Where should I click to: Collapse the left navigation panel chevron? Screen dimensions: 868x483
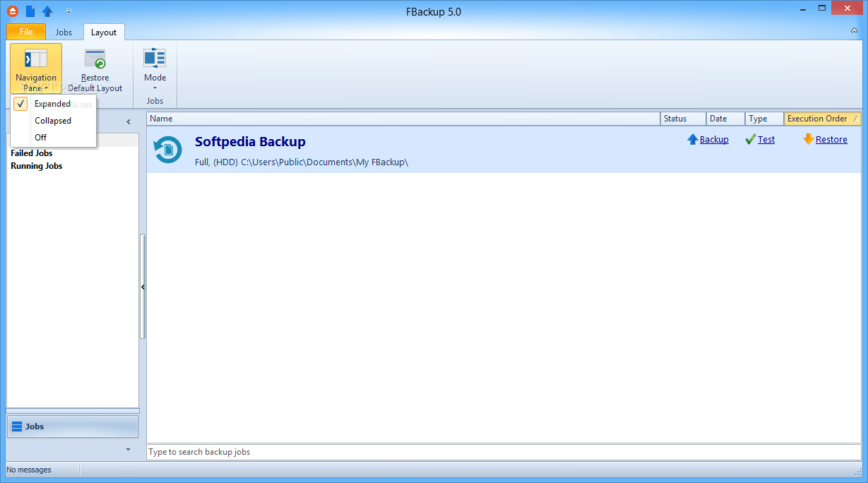[x=129, y=121]
